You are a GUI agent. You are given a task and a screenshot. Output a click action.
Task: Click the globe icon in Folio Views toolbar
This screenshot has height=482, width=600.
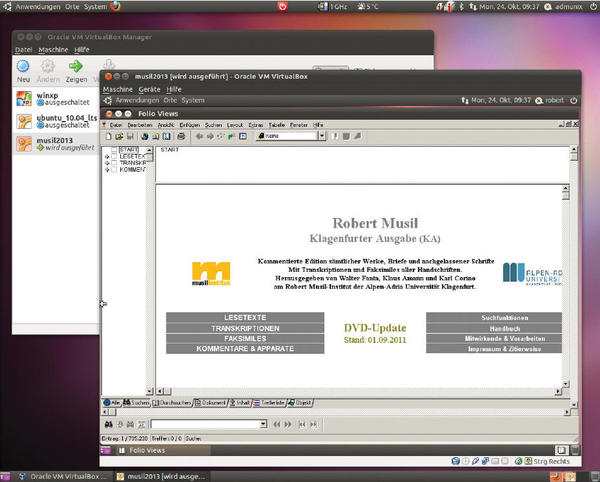click(145, 136)
